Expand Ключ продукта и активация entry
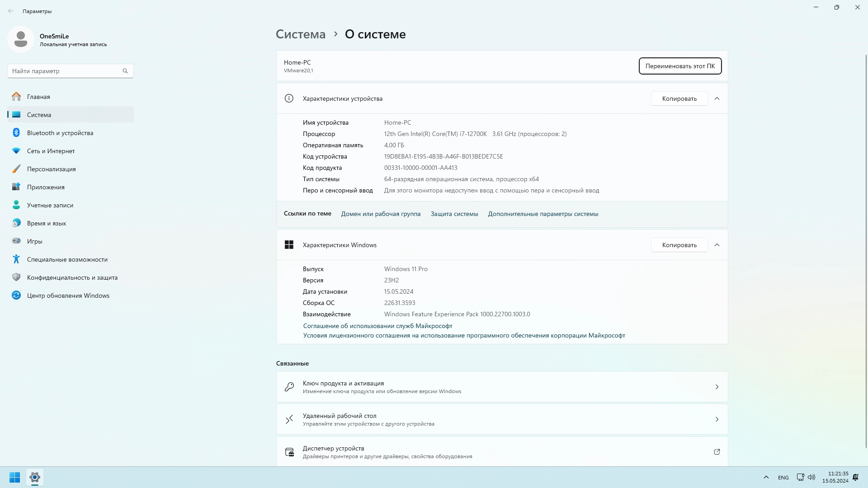The width and height of the screenshot is (868, 488). point(502,387)
